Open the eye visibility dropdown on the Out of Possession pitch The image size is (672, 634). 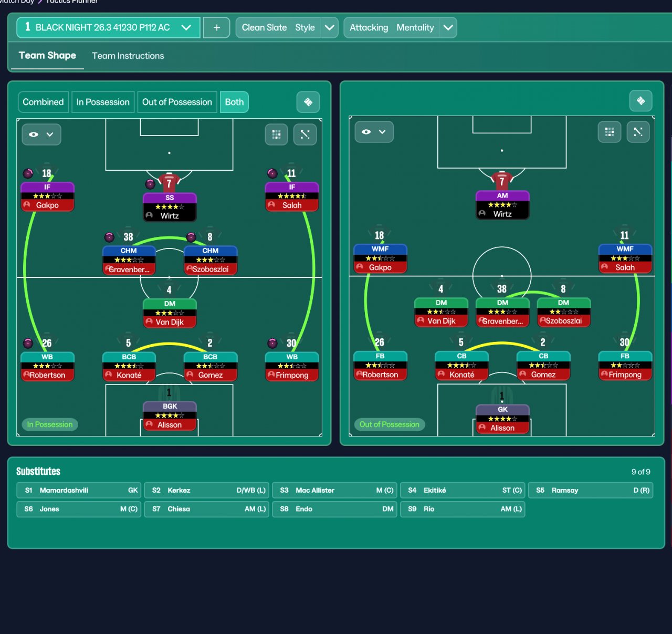click(374, 132)
